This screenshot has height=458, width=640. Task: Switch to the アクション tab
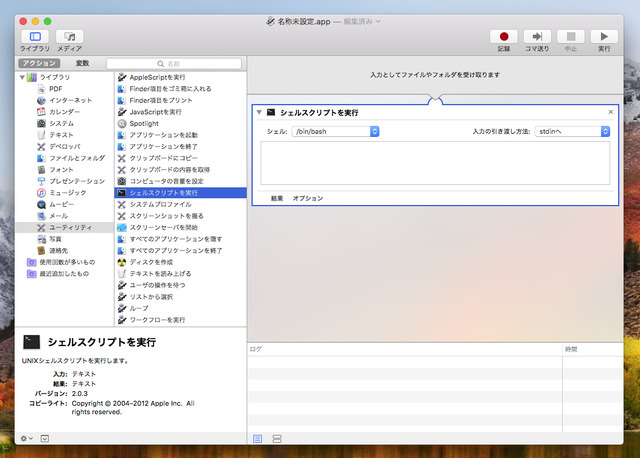pos(39,63)
